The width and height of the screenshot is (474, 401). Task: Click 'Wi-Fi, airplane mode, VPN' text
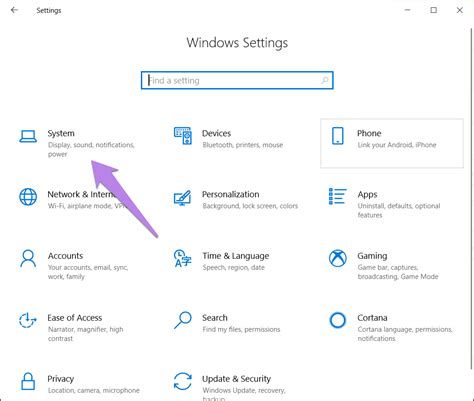pyautogui.click(x=88, y=206)
